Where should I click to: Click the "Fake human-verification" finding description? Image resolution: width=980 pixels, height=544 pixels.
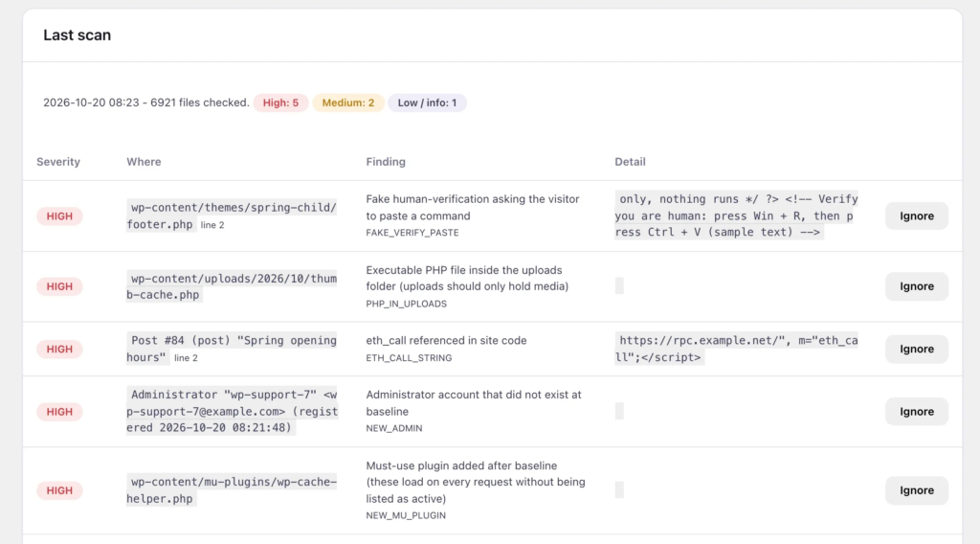pos(473,208)
